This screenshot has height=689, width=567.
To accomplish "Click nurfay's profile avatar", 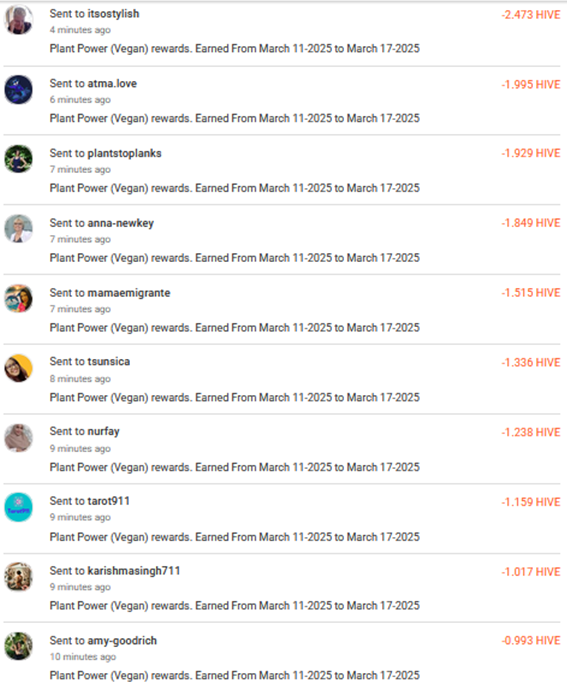I will pos(18,438).
